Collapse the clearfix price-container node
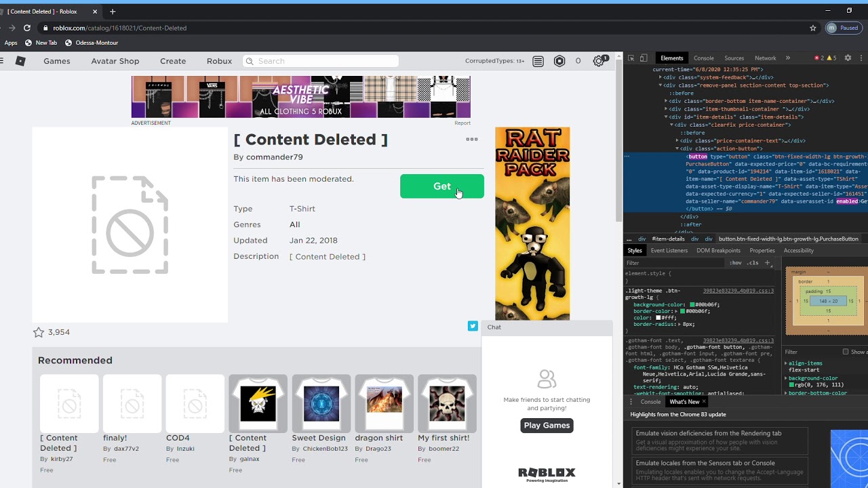Viewport: 868px width, 488px height. [x=671, y=125]
